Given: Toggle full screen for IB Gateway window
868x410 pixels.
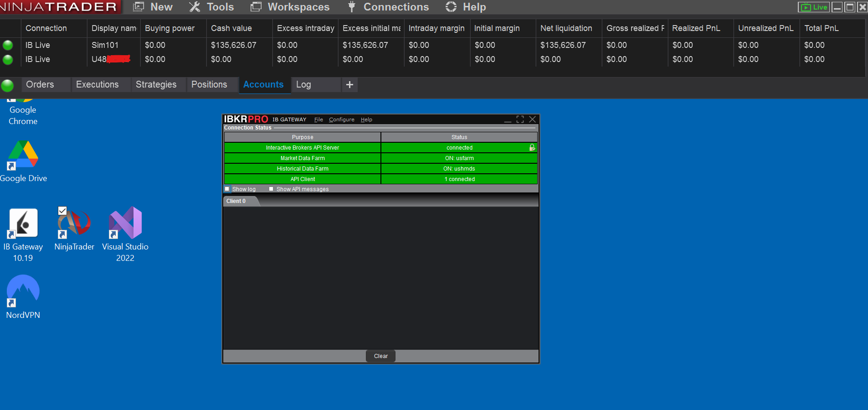Looking at the screenshot, I should 520,119.
